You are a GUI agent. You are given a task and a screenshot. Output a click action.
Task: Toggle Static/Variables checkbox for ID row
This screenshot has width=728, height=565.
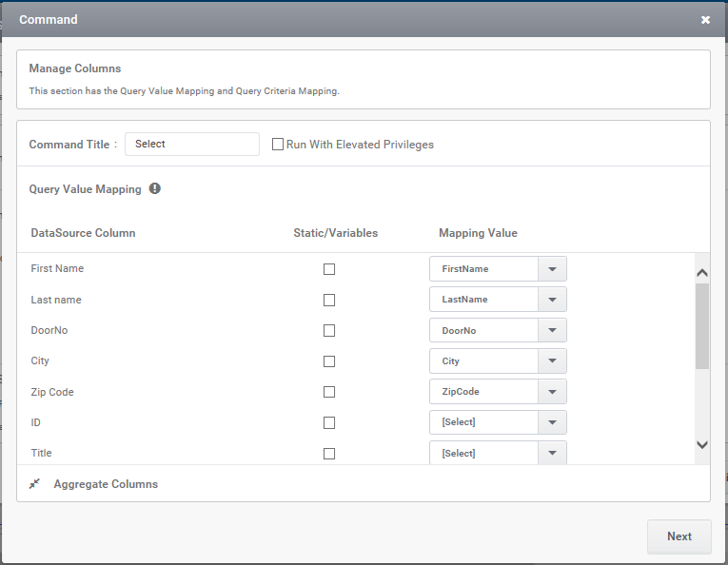329,422
